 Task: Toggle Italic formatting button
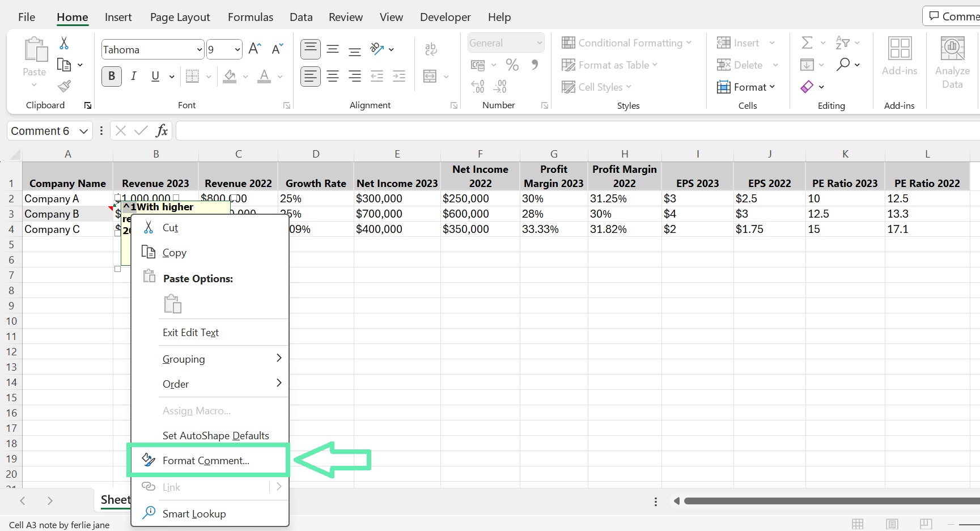(x=134, y=76)
